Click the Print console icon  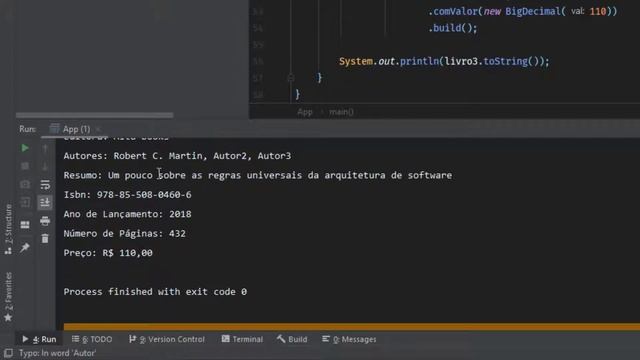click(45, 221)
